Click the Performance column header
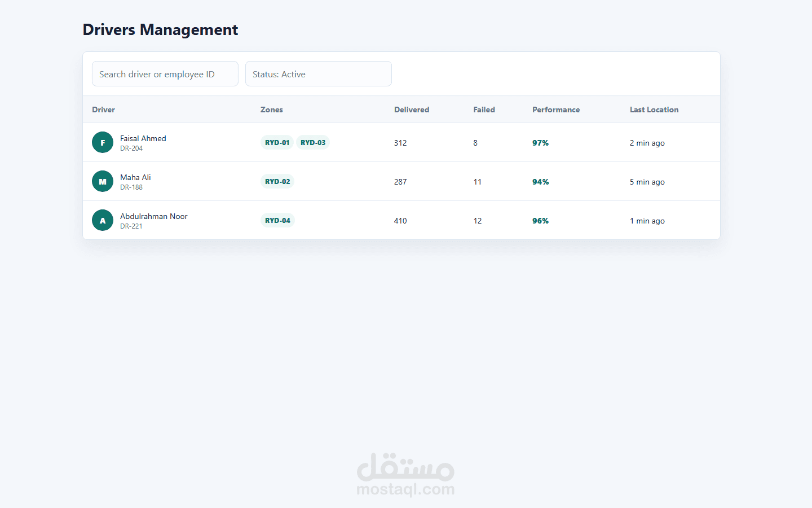The image size is (812, 508). (556, 110)
